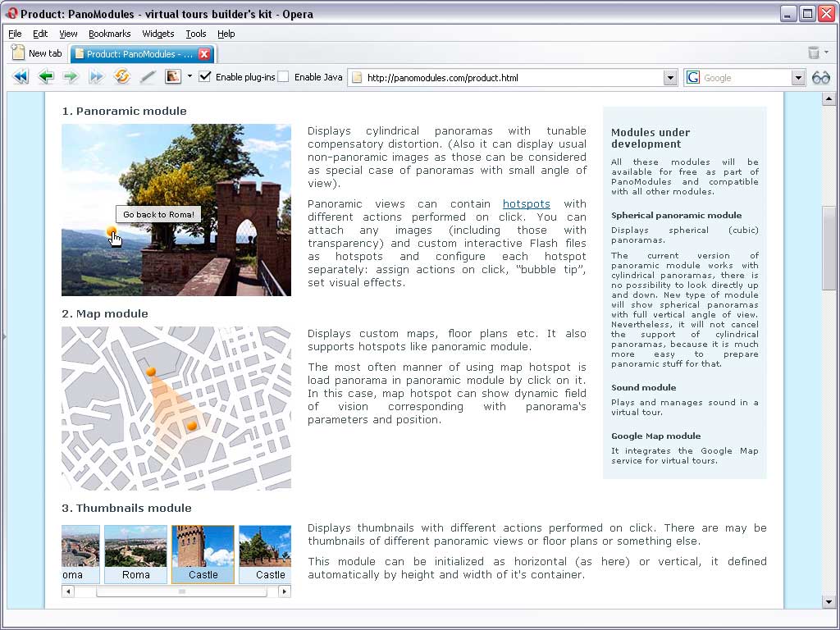Screen dimensions: 840x630
Task: Click the '1. Panoramic module' heading
Action: 125,112
